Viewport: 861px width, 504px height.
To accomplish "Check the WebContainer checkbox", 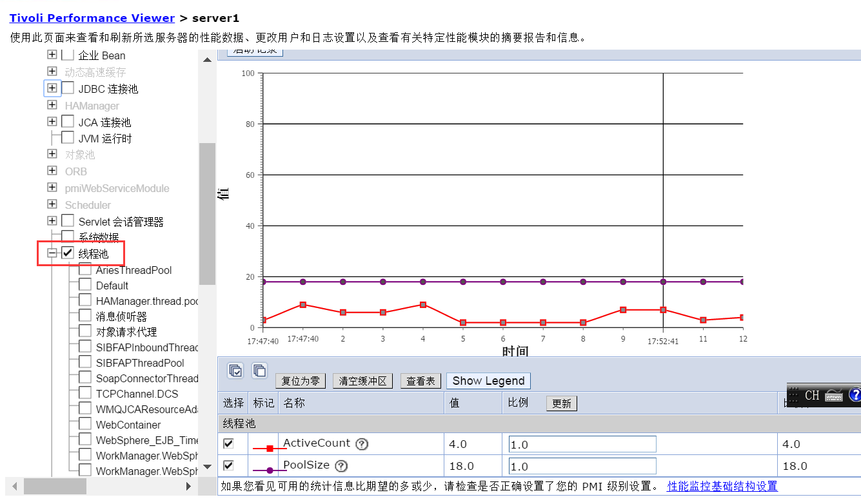I will [85, 424].
